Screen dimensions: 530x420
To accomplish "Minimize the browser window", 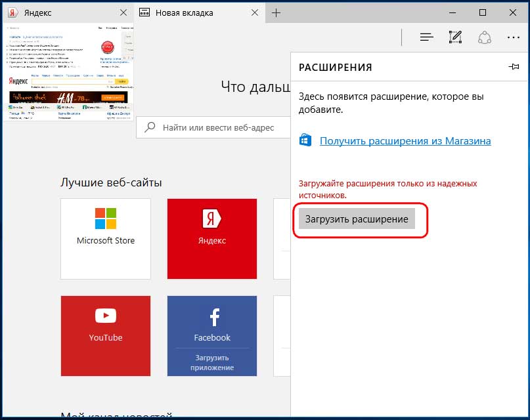I will (x=453, y=13).
